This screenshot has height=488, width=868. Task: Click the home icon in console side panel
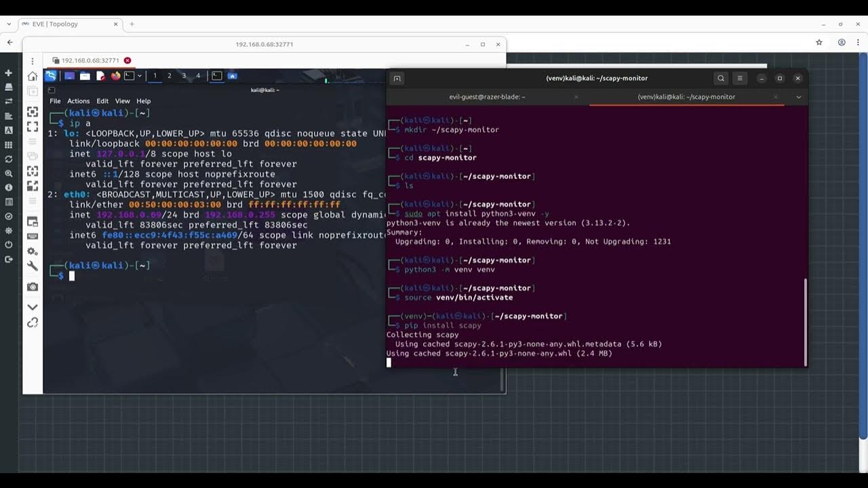tap(33, 76)
